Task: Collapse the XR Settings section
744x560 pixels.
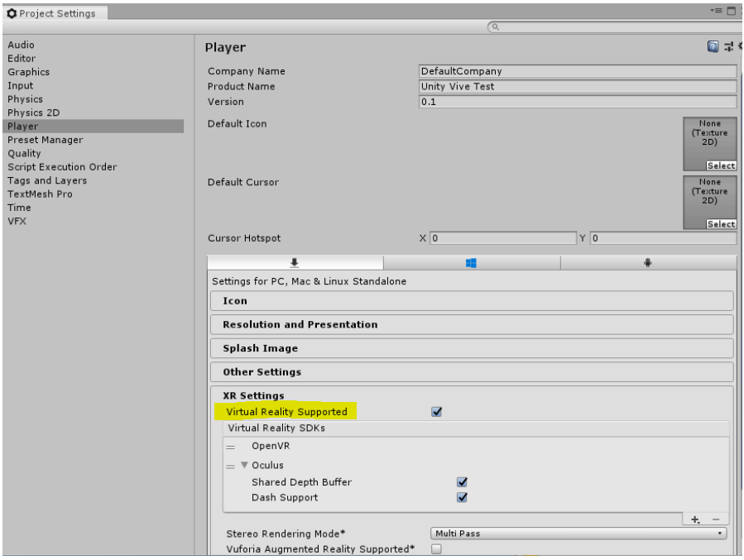Action: point(254,395)
